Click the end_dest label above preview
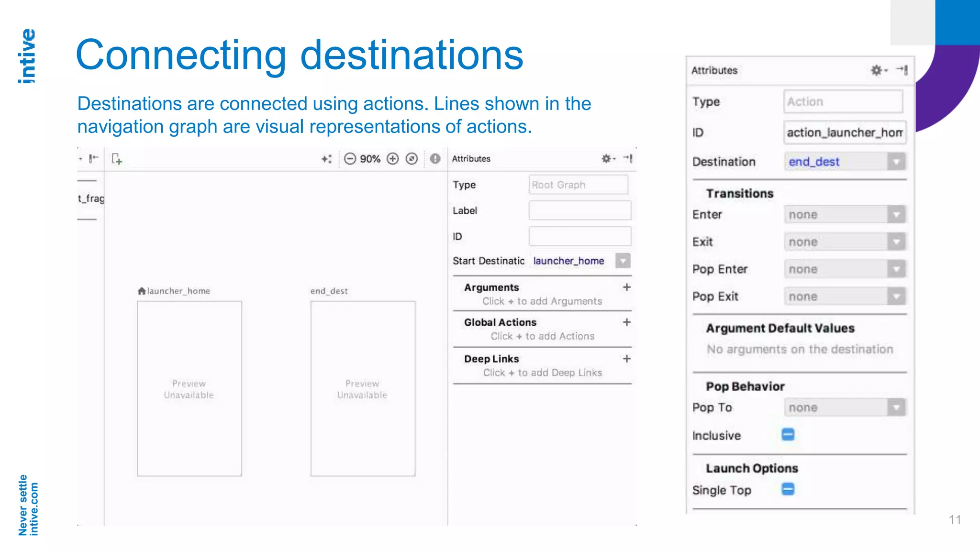The image size is (980, 551). 329,291
